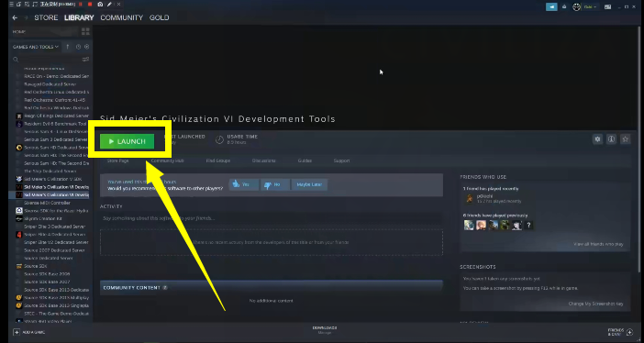Viewport: 644px width, 343px height.
Task: Open the Support link
Action: coord(341,160)
